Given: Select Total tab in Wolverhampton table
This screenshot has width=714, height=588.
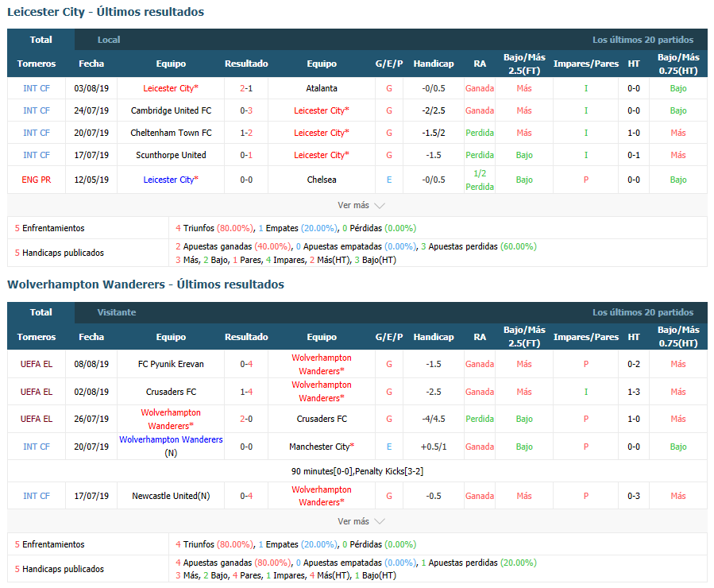Looking at the screenshot, I should (41, 312).
